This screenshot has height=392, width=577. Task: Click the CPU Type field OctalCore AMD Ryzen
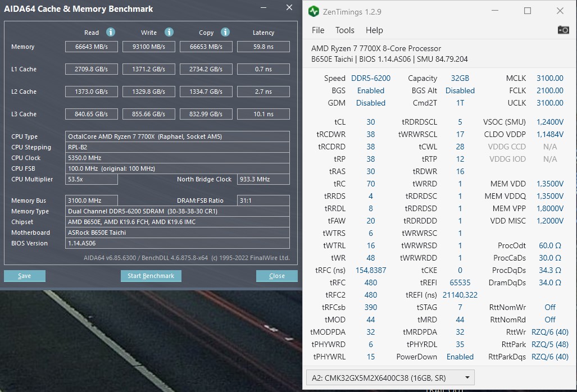coord(178,136)
